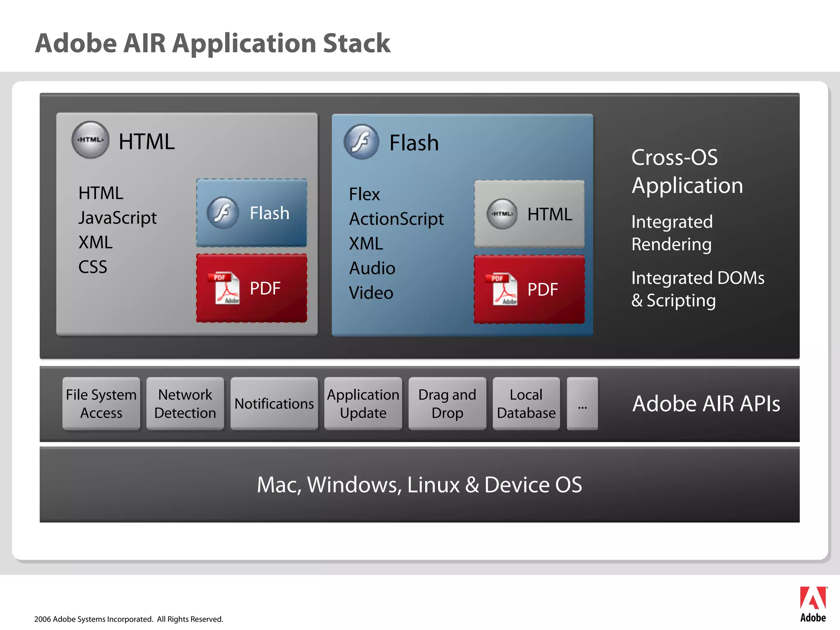Click the Adobe logo in bottom corner
This screenshot has width=840, height=630.
coord(813,603)
